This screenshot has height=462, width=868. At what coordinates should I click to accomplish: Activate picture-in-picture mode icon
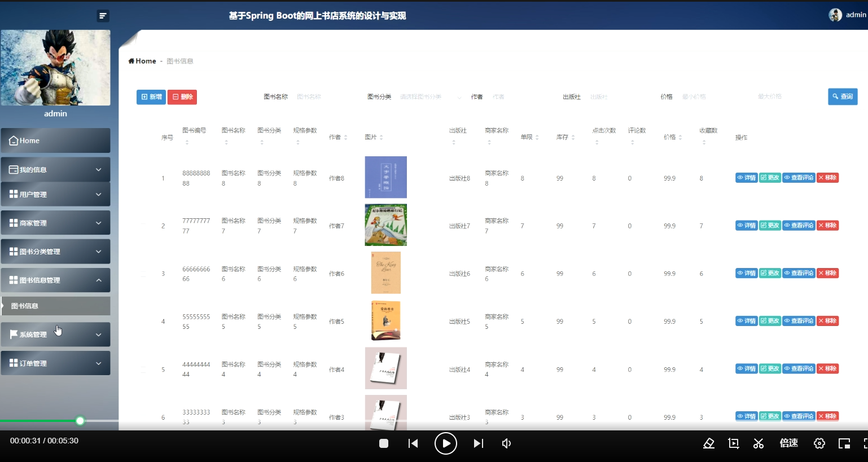pos(844,443)
